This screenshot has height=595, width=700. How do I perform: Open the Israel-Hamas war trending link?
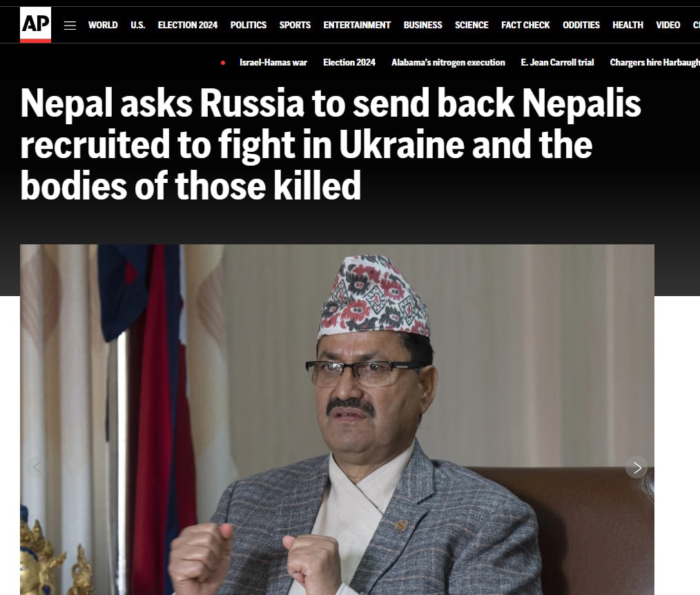click(273, 63)
